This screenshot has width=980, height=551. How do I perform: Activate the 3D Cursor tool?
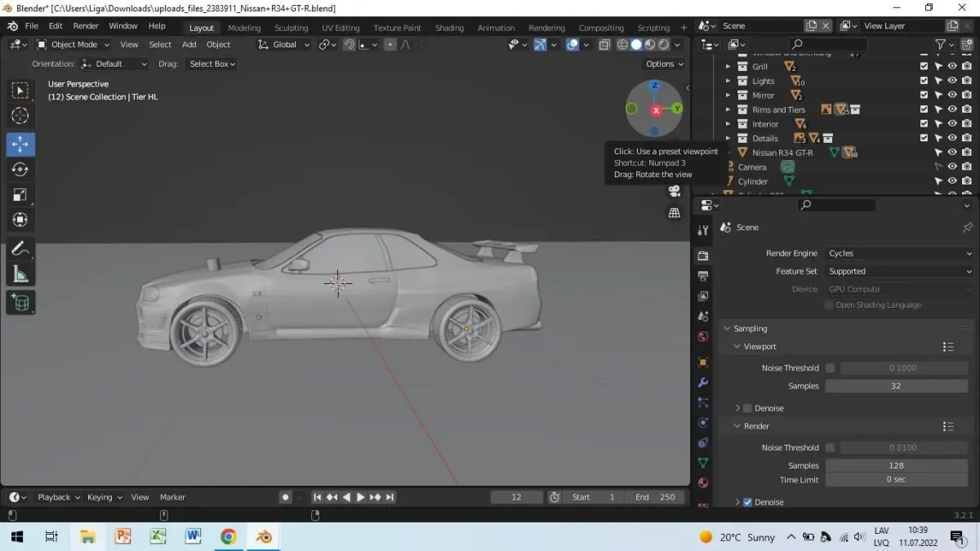tap(20, 116)
